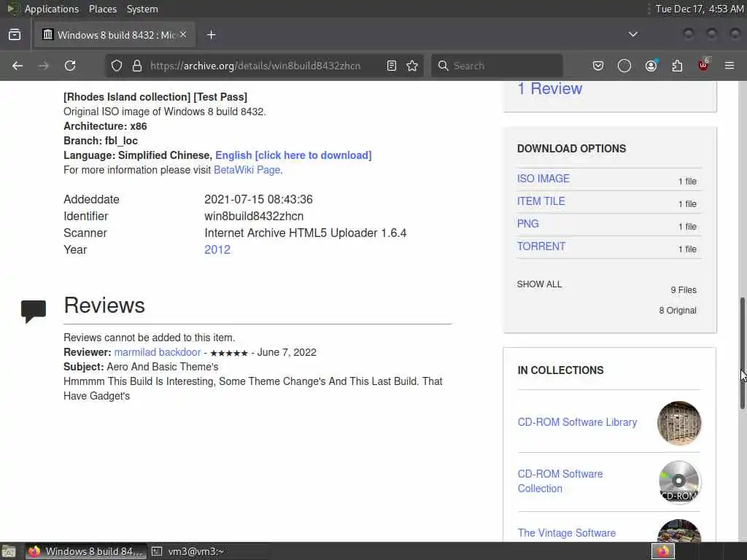Image resolution: width=747 pixels, height=560 pixels.
Task: Switch to Firefox window in the taskbar
Action: point(85,551)
